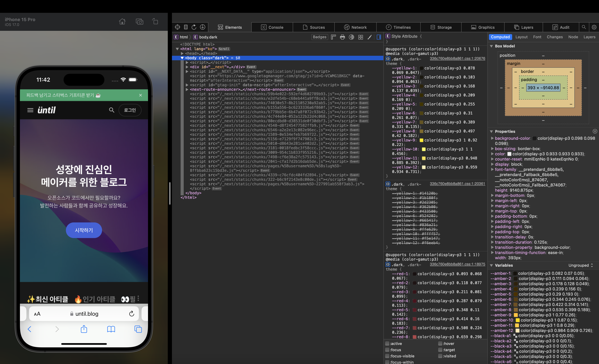Collapse the Box Model section
This screenshot has height=364, width=599.
tap(491, 46)
